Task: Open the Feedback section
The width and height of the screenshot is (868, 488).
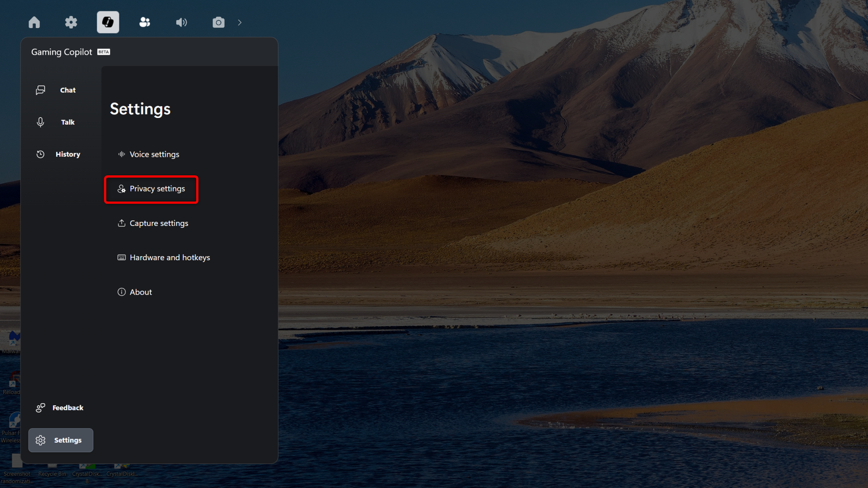Action: pos(61,408)
